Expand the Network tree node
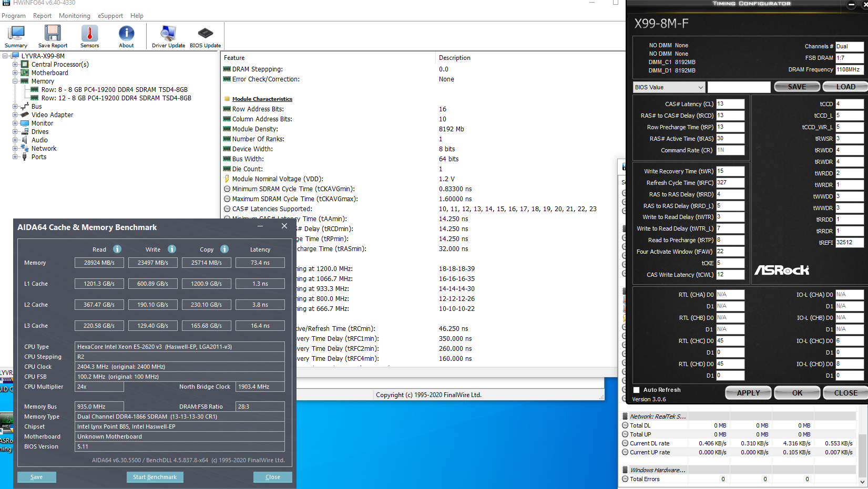This screenshot has width=868, height=489. coord(15,149)
